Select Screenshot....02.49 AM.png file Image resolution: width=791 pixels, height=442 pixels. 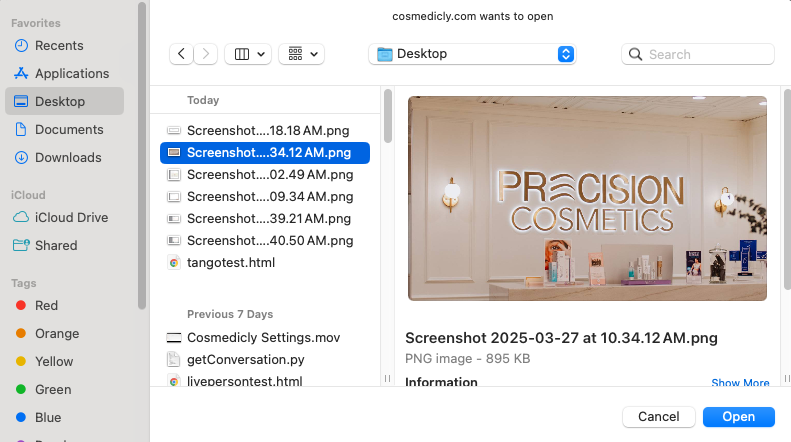pyautogui.click(x=265, y=175)
